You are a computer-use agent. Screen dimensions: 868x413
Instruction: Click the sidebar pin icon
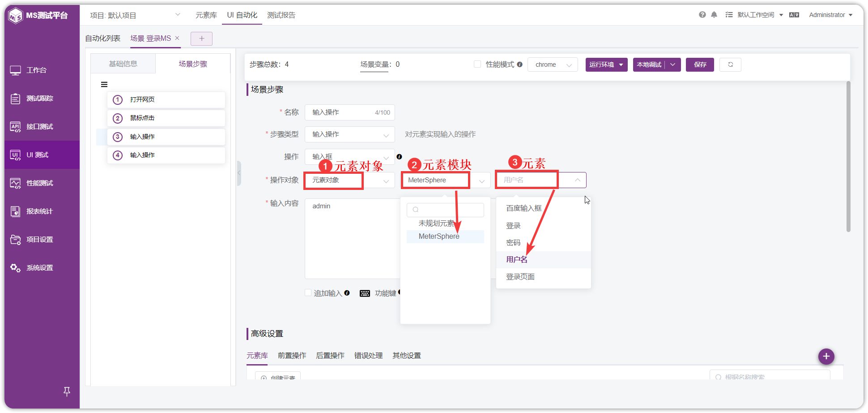67,391
